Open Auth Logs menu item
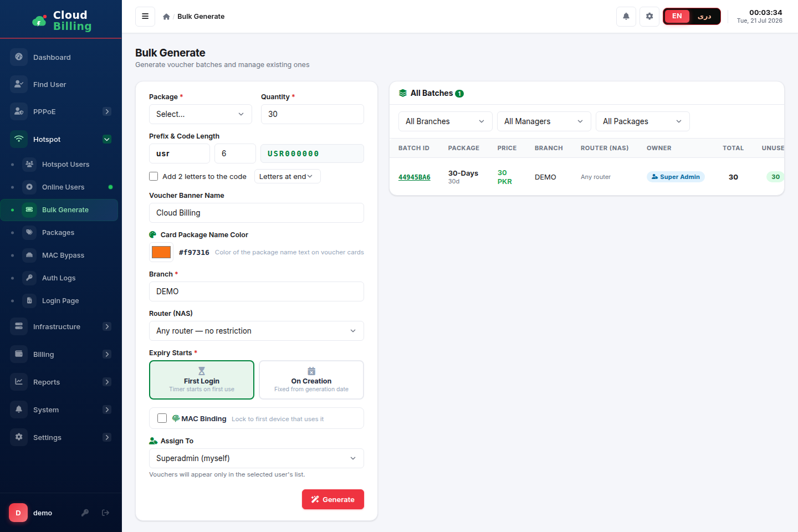 pos(59,278)
